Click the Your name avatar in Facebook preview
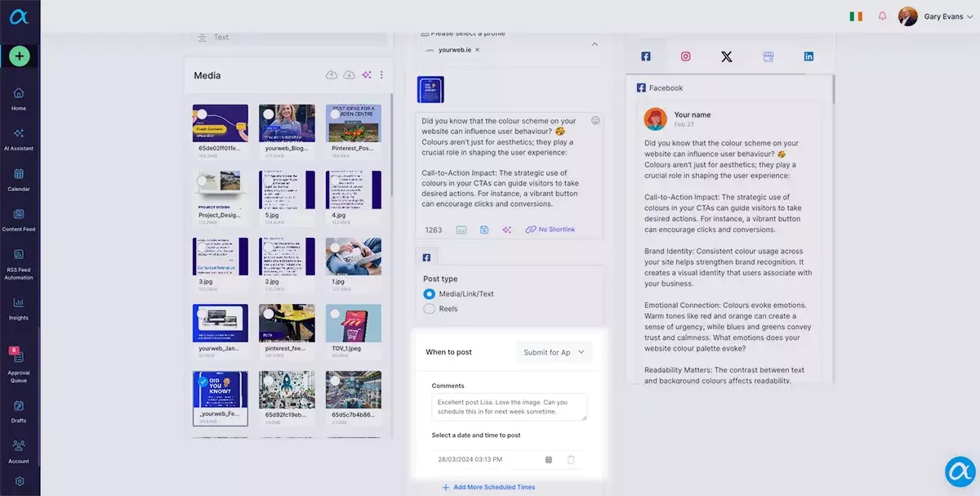Screen dimensions: 980x496 click(656, 119)
